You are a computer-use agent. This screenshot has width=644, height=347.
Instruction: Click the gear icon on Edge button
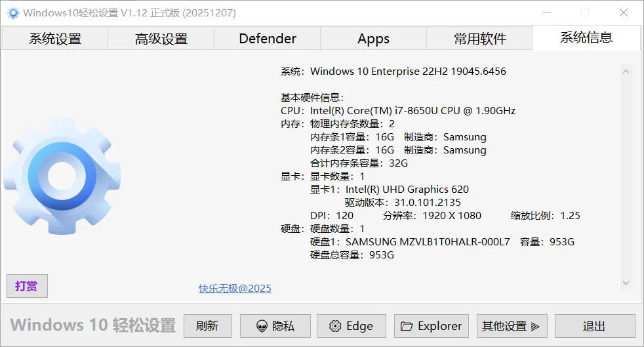[335, 326]
